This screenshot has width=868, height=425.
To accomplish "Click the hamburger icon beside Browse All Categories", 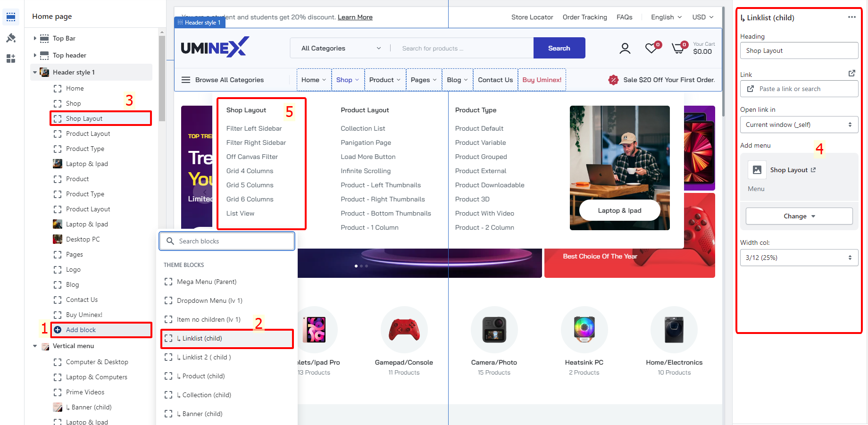I will (x=186, y=80).
